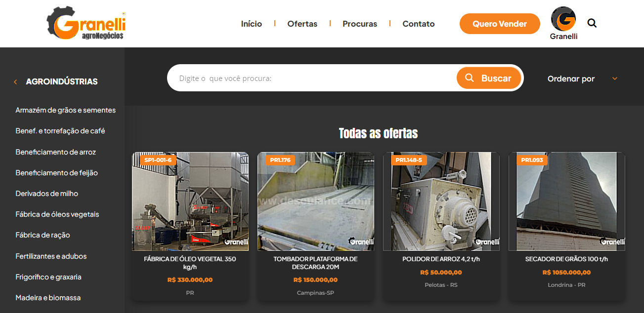This screenshot has height=313, width=644.
Task: Click the Campinas-SP location text
Action: point(316,293)
